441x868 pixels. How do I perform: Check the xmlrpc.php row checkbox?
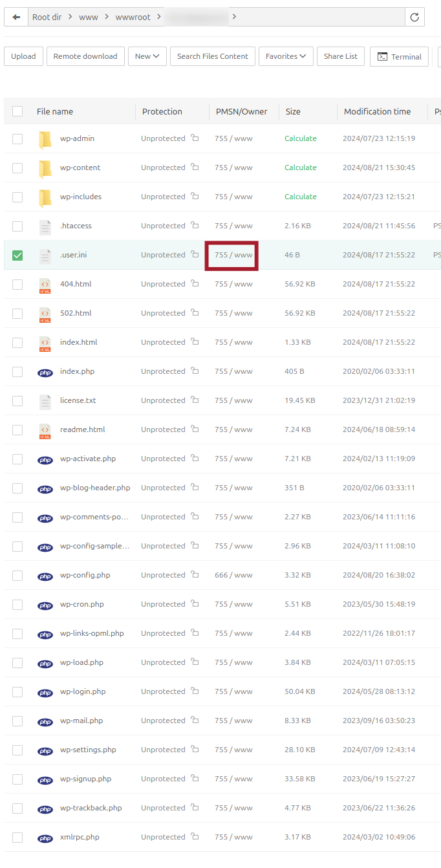(x=17, y=838)
